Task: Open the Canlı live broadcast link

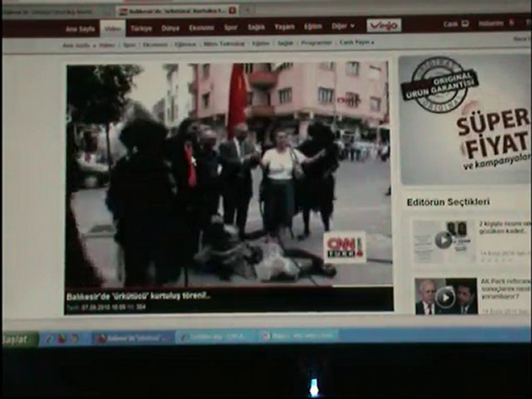Action: [x=456, y=24]
